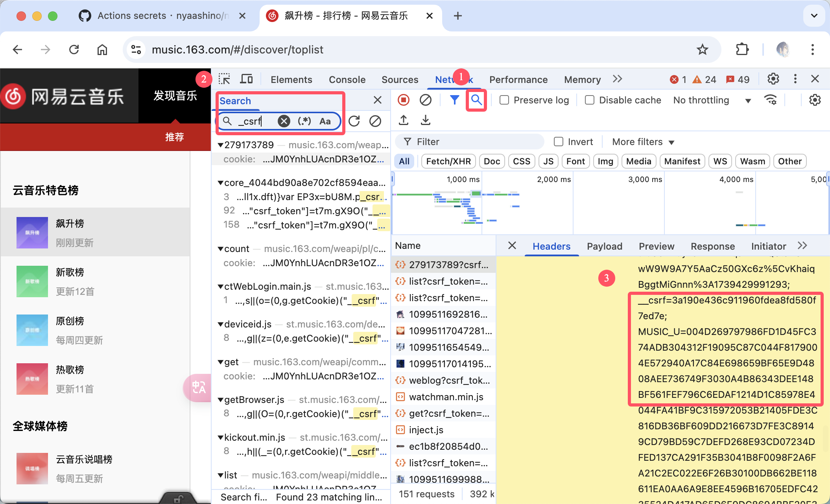Viewport: 830px width, 504px height.
Task: Open Chrome three-dot menu
Action: pyautogui.click(x=812, y=50)
